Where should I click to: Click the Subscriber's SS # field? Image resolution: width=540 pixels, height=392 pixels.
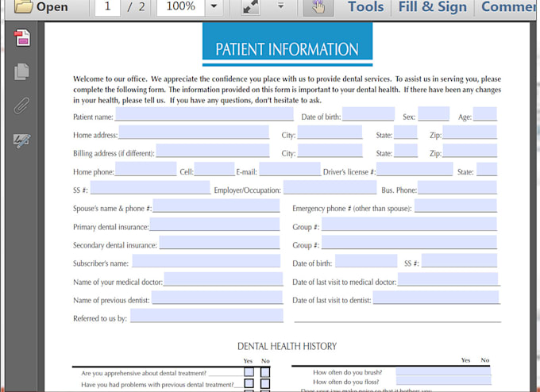point(459,260)
